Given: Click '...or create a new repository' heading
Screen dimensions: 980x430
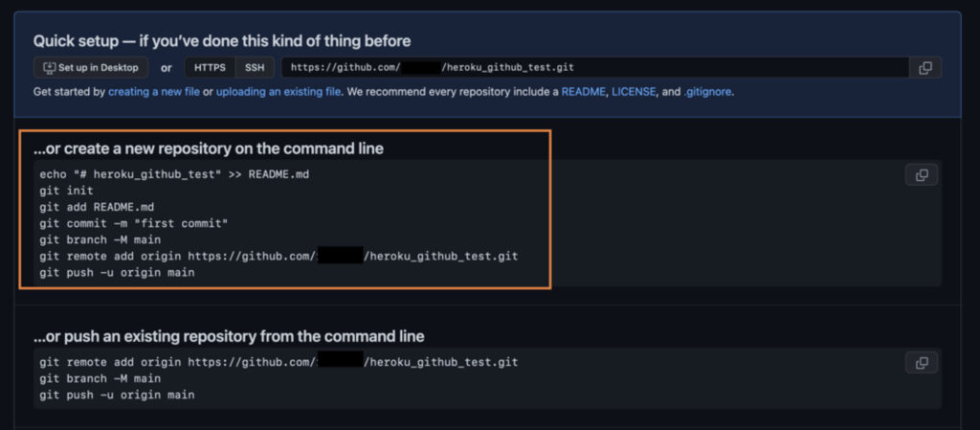Looking at the screenshot, I should coord(208,148).
